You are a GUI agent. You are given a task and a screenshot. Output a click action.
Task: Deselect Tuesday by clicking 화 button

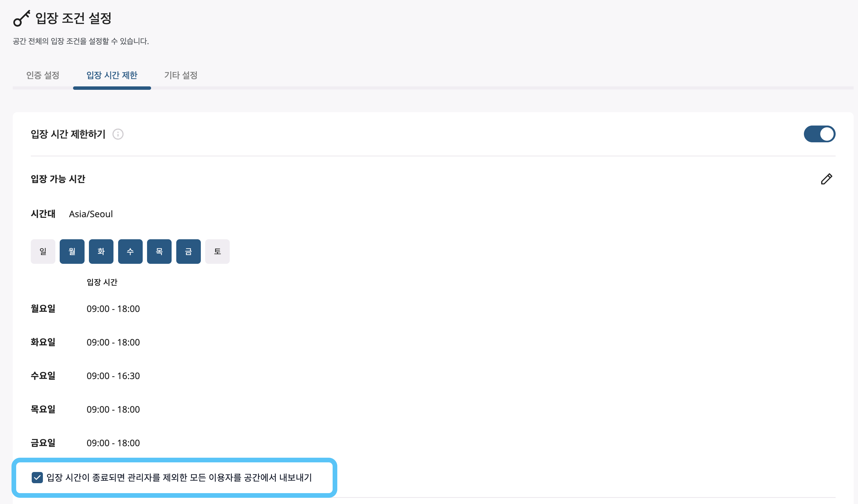coord(101,251)
